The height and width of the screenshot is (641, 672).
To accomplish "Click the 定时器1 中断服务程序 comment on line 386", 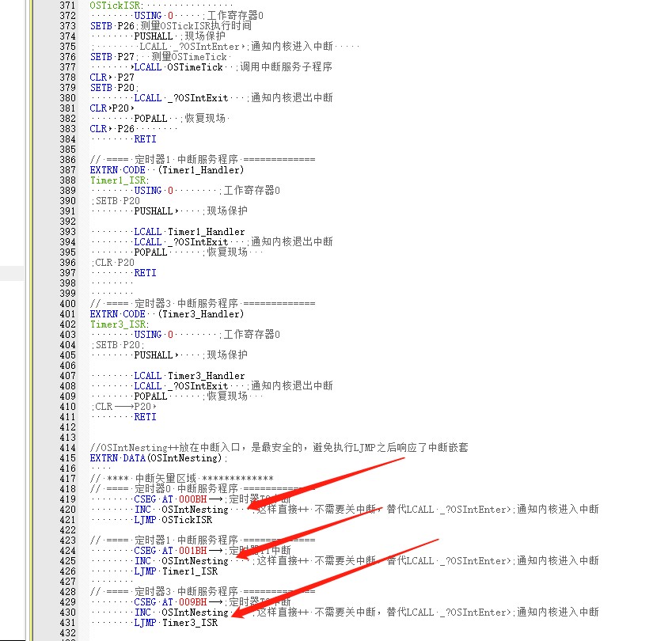I will pyautogui.click(x=203, y=160).
